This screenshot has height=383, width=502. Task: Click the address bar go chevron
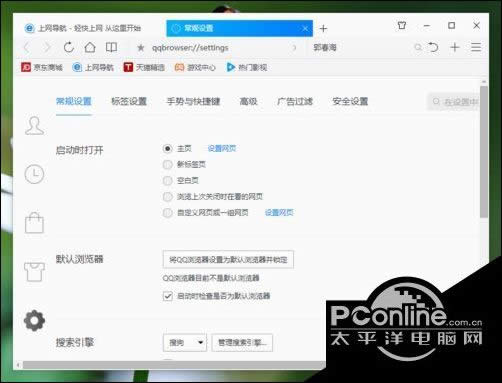[x=294, y=48]
